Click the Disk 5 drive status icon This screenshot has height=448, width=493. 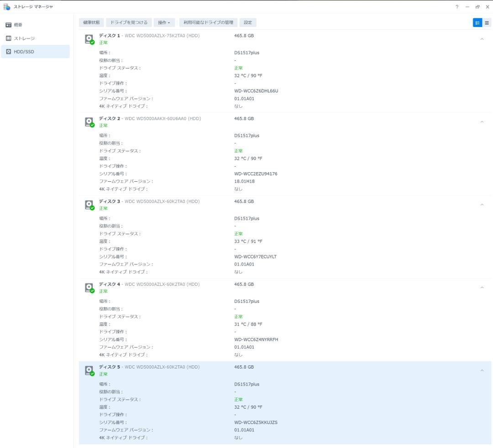pyautogui.click(x=89, y=370)
